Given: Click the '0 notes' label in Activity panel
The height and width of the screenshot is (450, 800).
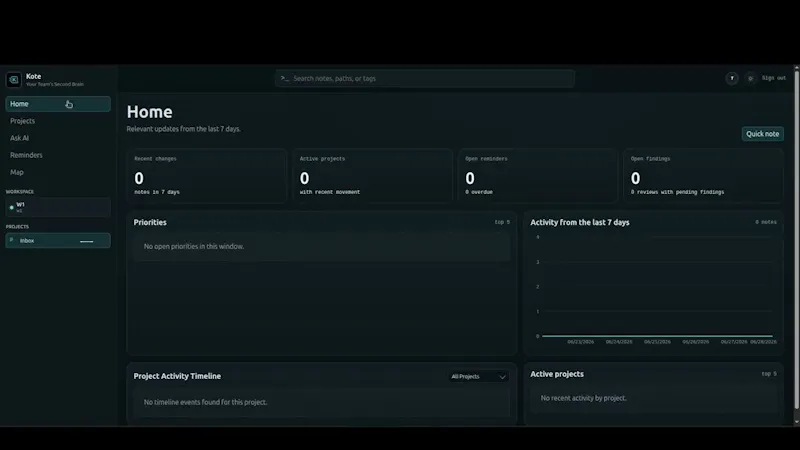Looking at the screenshot, I should [766, 222].
